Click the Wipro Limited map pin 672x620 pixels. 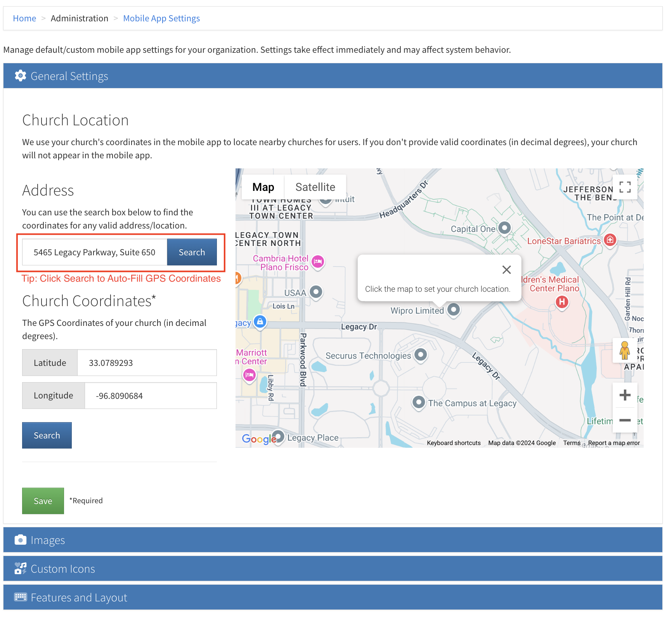453,310
